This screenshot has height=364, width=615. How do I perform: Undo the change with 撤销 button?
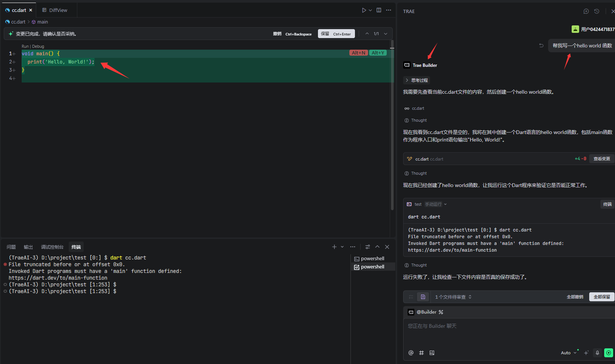pyautogui.click(x=292, y=34)
